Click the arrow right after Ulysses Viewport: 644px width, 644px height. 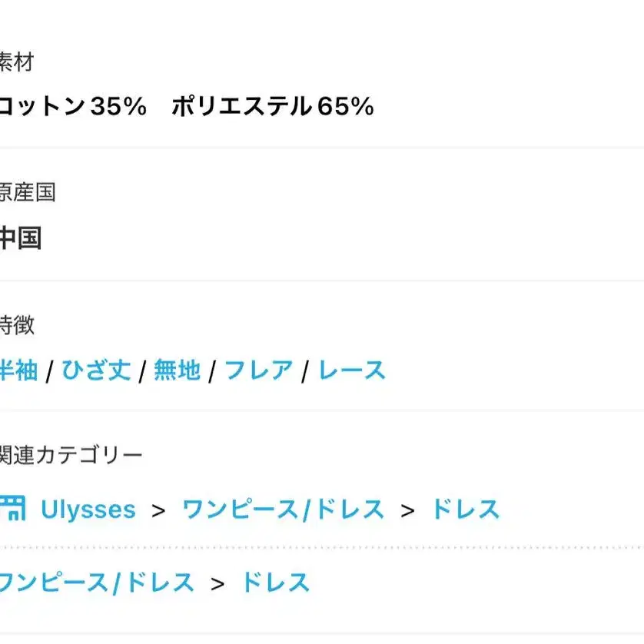click(158, 511)
